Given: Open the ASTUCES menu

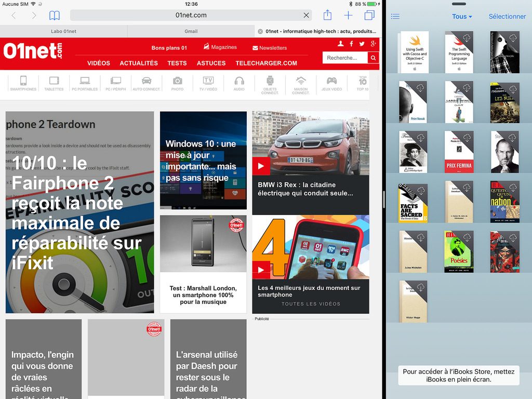Looking at the screenshot, I should 211,63.
